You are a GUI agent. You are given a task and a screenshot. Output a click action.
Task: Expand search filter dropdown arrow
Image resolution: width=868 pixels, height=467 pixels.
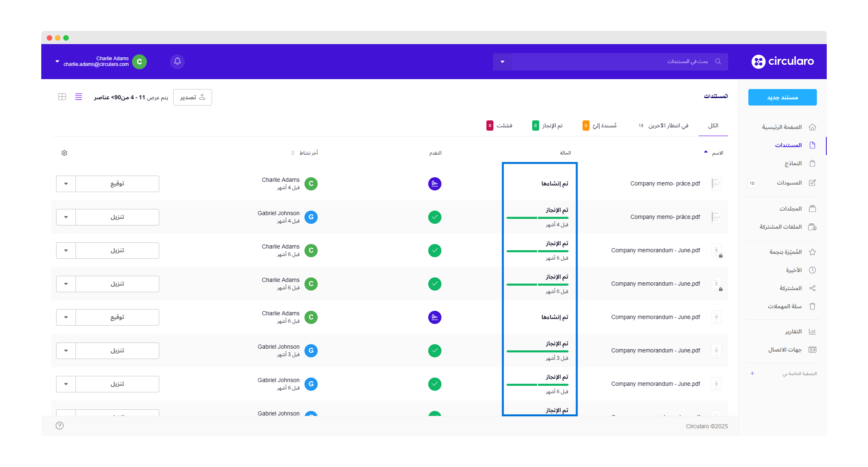pyautogui.click(x=502, y=62)
